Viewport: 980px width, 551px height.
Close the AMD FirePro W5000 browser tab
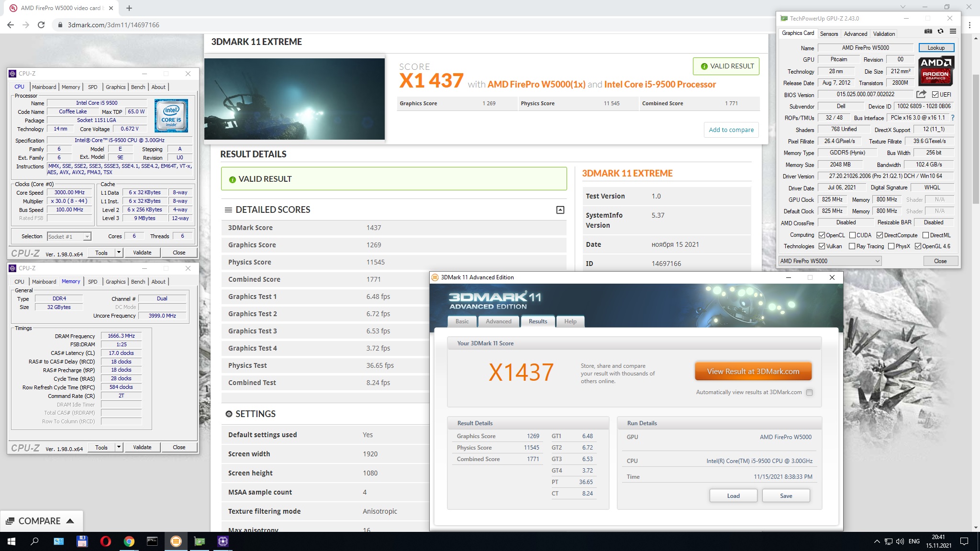click(111, 8)
